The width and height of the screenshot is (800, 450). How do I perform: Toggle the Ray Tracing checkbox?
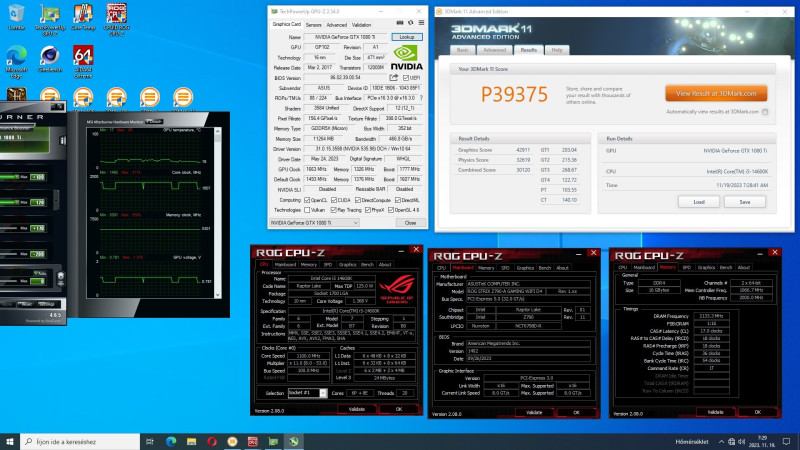334,210
